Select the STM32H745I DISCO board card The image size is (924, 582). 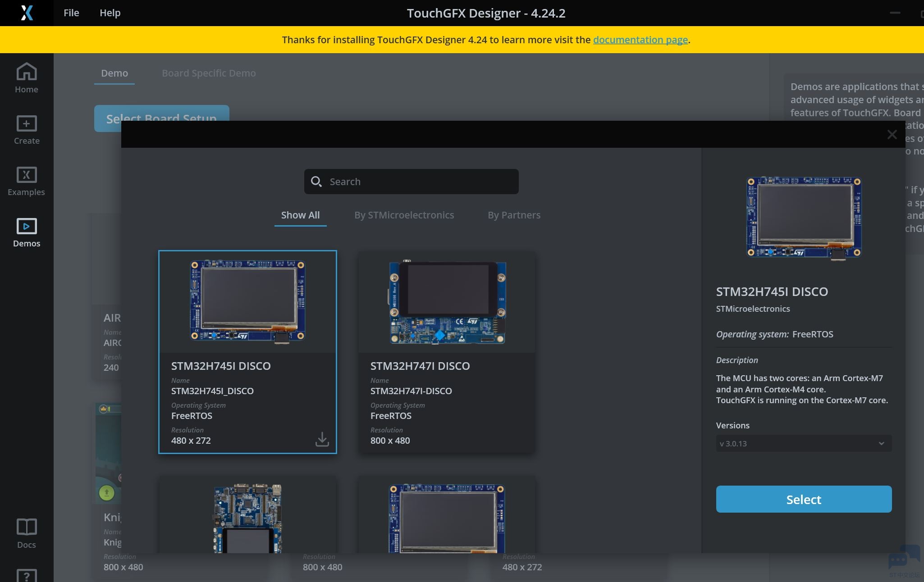247,352
